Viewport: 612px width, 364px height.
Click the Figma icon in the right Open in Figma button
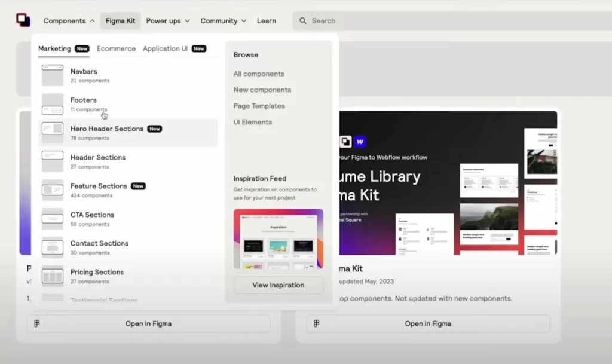click(317, 323)
